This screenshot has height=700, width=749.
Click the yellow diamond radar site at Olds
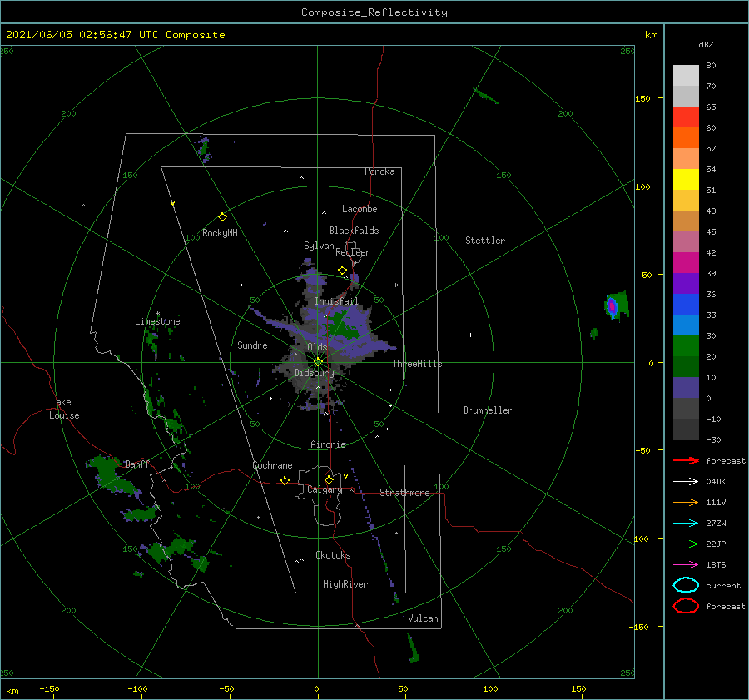coord(318,362)
